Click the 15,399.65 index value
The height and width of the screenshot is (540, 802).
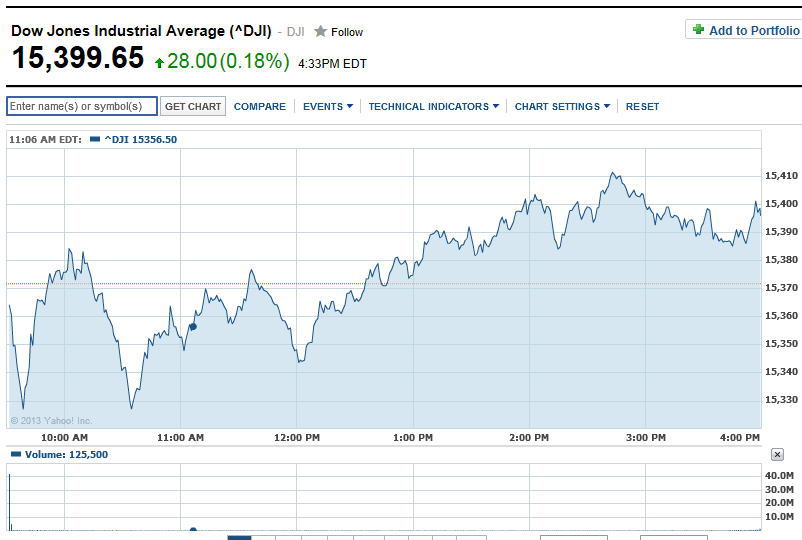(78, 57)
